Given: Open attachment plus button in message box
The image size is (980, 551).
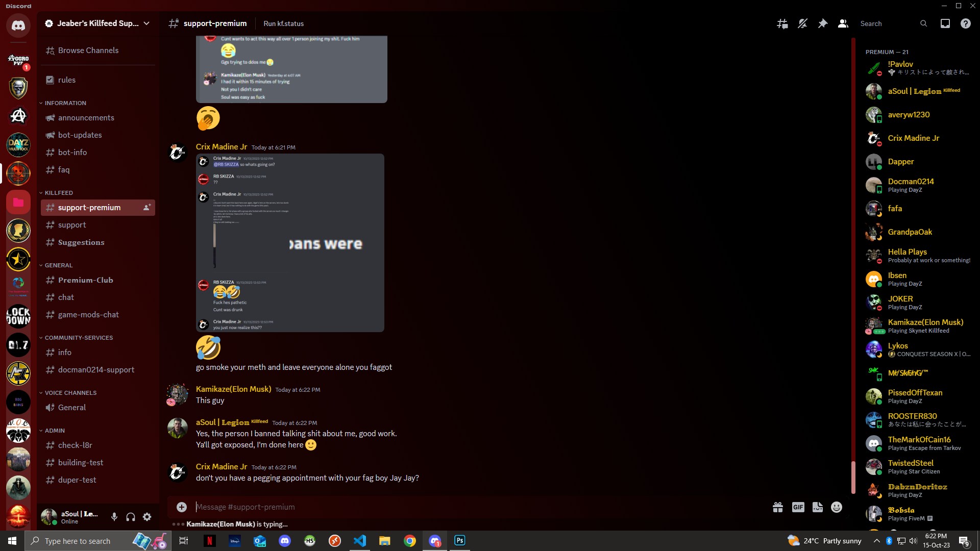Looking at the screenshot, I should [x=182, y=507].
